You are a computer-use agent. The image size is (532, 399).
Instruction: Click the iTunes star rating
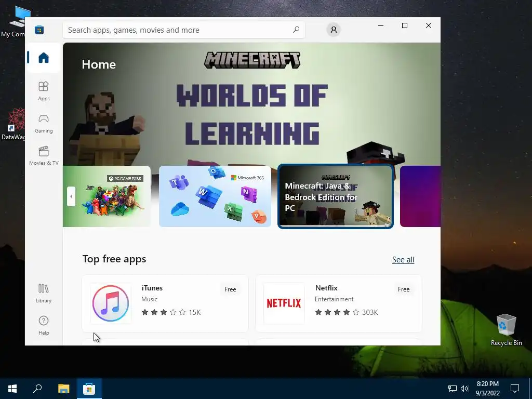tap(164, 312)
